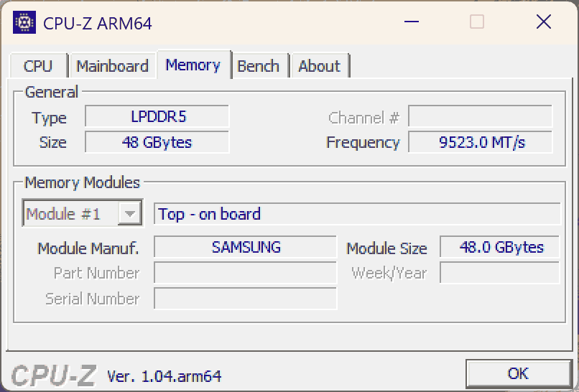This screenshot has height=392, width=579.
Task: Click the empty Serial Number field
Action: click(x=245, y=299)
